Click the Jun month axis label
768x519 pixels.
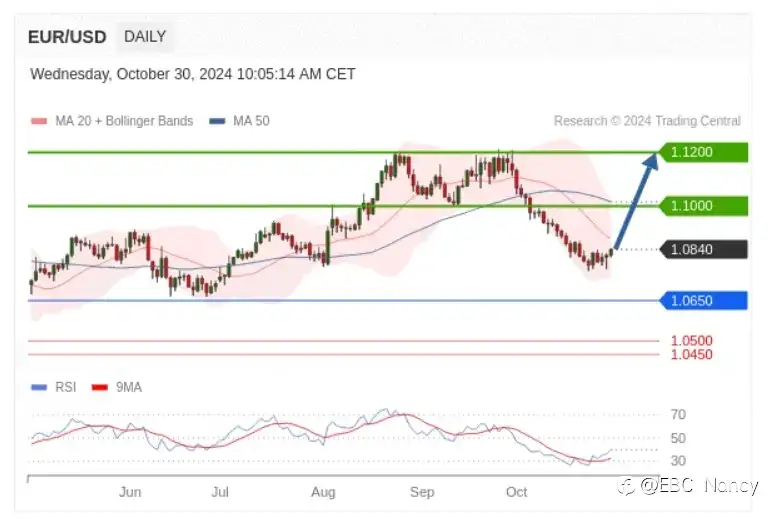[130, 492]
